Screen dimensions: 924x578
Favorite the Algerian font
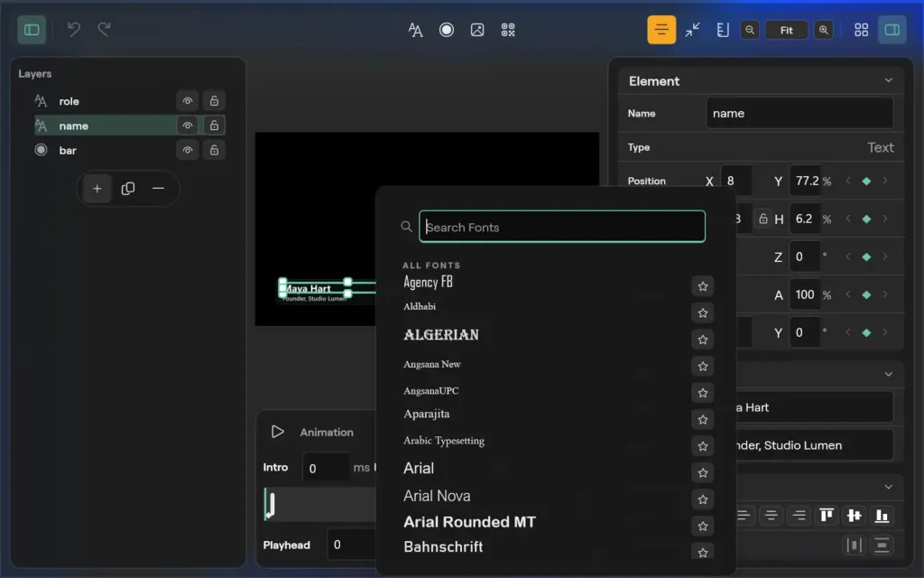pyautogui.click(x=702, y=340)
